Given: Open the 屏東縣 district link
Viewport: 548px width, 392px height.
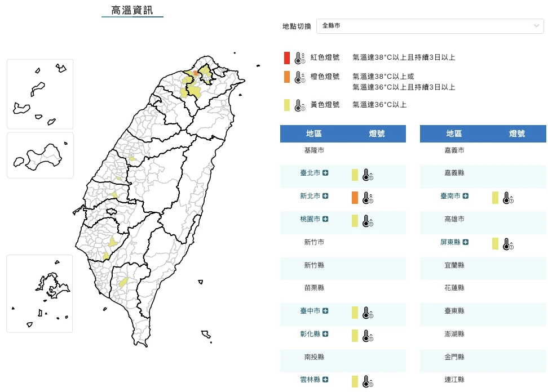Looking at the screenshot, I should [x=450, y=242].
